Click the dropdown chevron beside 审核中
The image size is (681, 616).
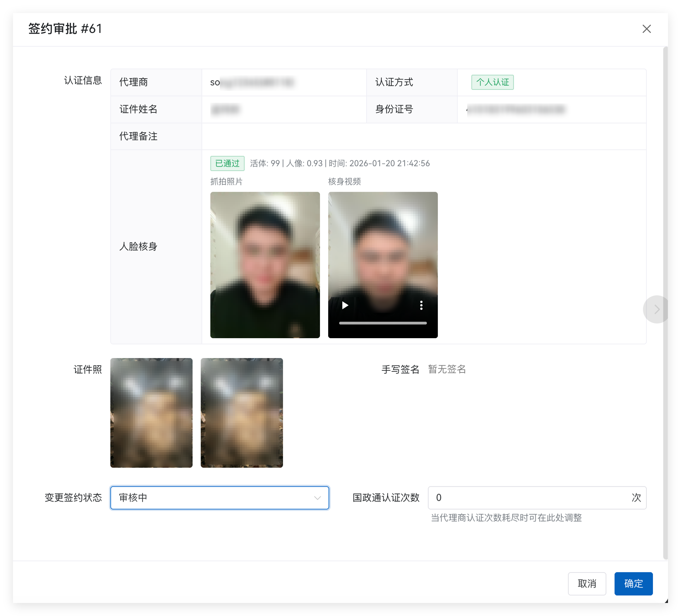pyautogui.click(x=318, y=498)
